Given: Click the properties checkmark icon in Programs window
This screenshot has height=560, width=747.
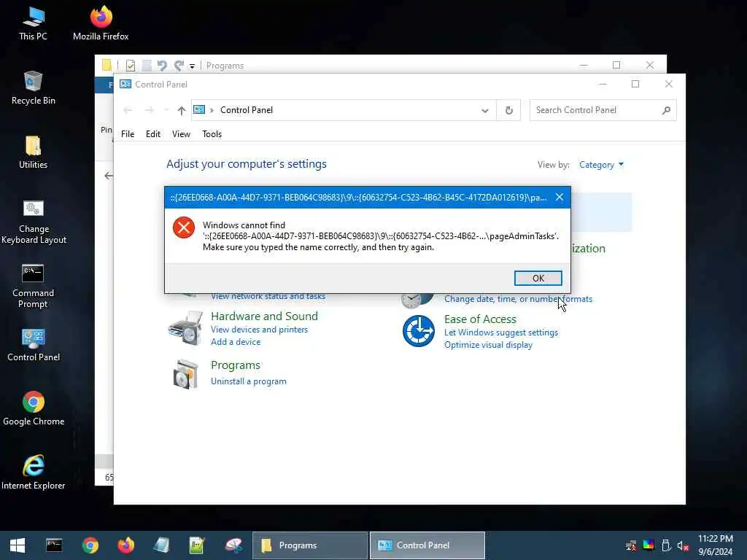Looking at the screenshot, I should 131,66.
